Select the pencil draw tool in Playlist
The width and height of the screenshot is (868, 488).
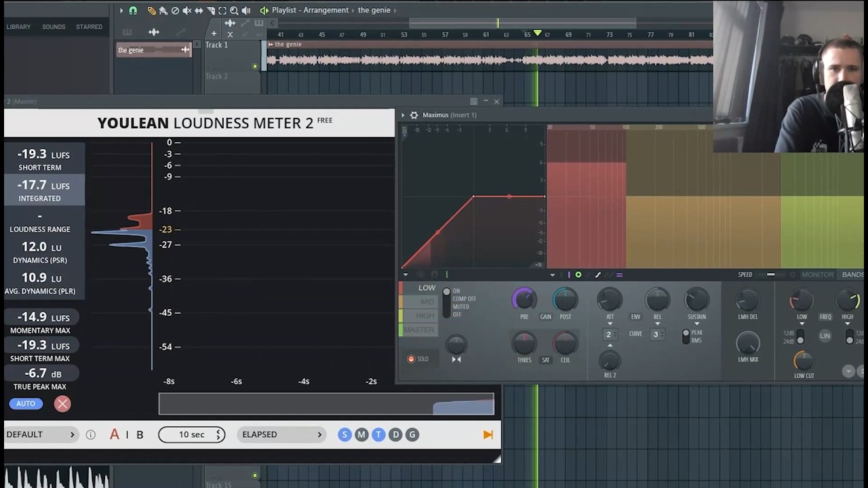point(151,10)
